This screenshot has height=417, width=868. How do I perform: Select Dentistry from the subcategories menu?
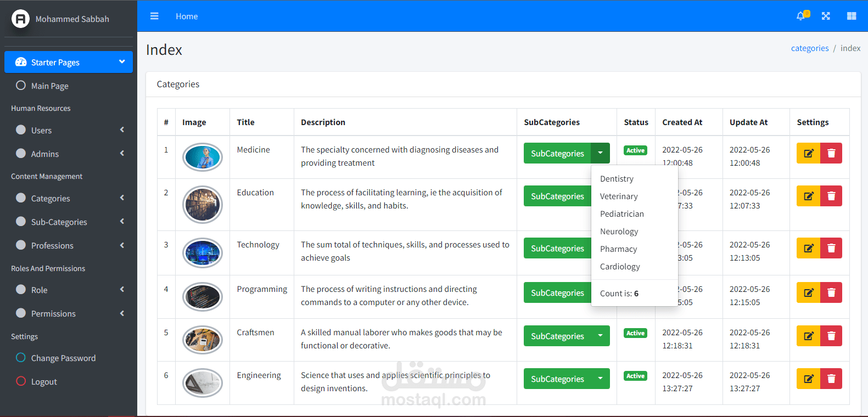point(617,179)
